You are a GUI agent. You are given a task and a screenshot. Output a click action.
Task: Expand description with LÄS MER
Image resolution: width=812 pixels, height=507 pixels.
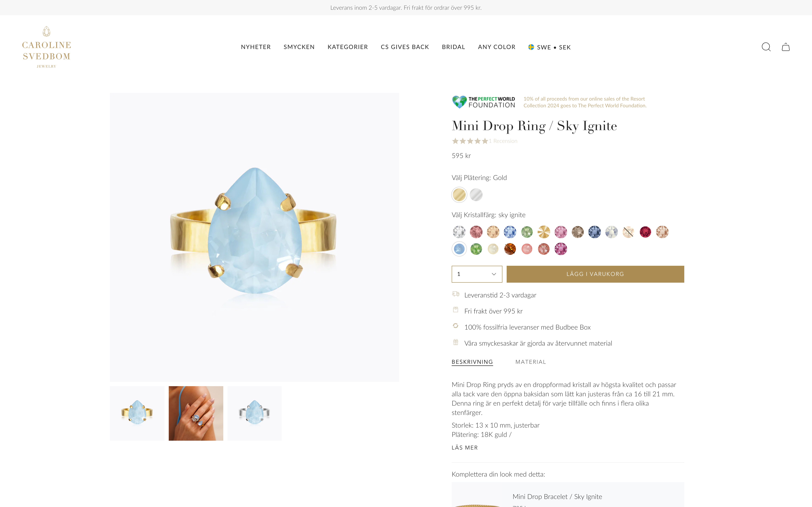(464, 448)
